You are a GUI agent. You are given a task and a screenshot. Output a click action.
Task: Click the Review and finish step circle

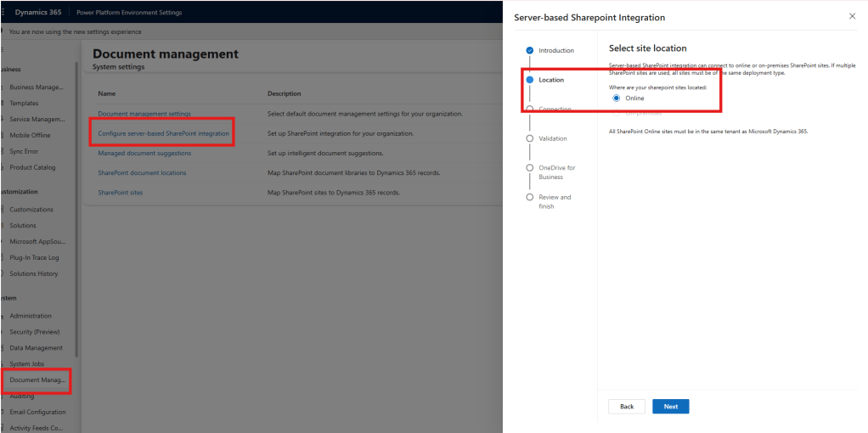[x=530, y=197]
